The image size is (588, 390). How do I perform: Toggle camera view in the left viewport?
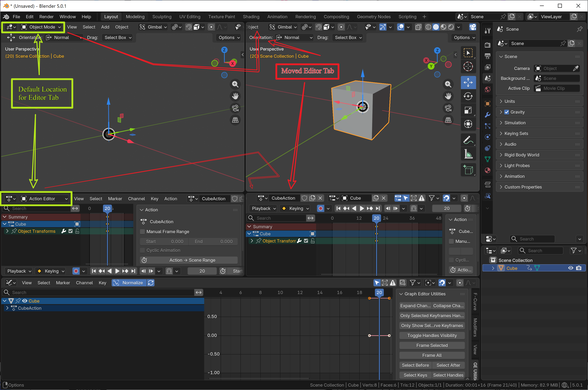point(235,108)
